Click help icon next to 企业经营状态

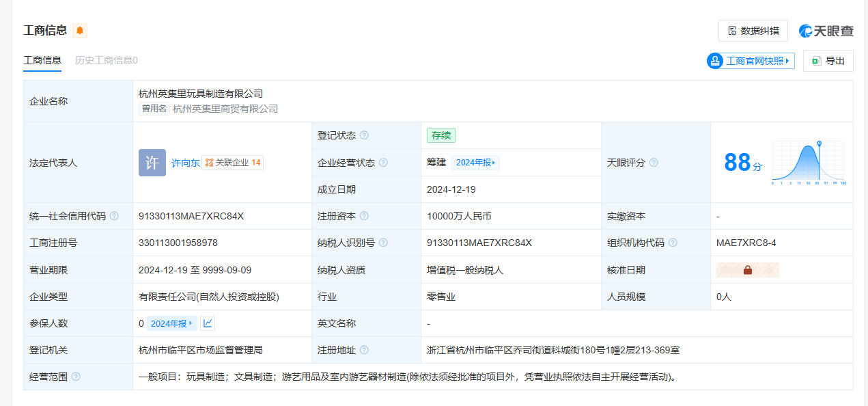pos(383,163)
